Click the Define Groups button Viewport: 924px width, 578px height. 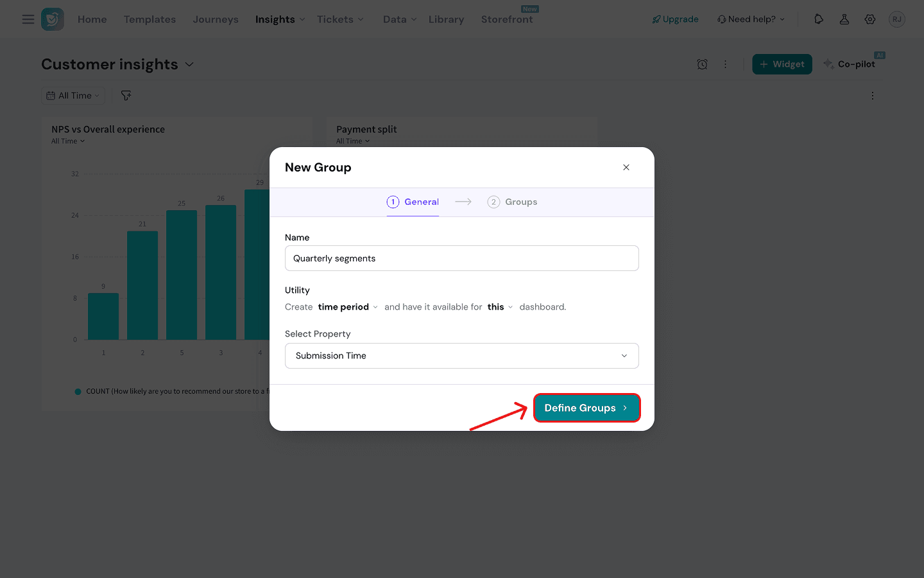586,408
